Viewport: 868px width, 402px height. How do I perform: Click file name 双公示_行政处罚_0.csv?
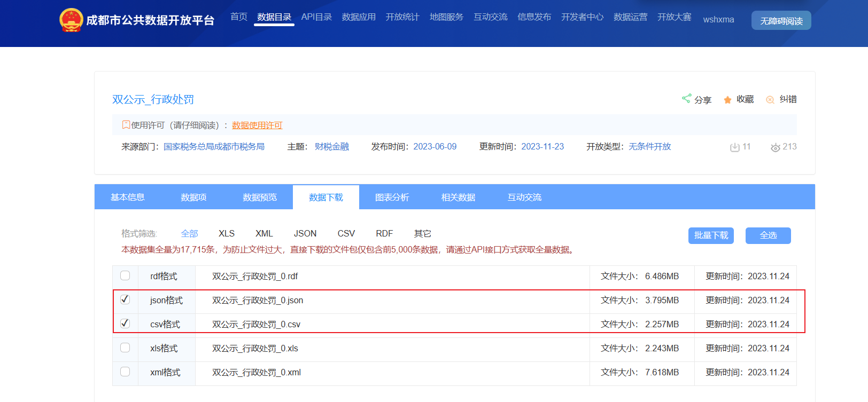(257, 324)
